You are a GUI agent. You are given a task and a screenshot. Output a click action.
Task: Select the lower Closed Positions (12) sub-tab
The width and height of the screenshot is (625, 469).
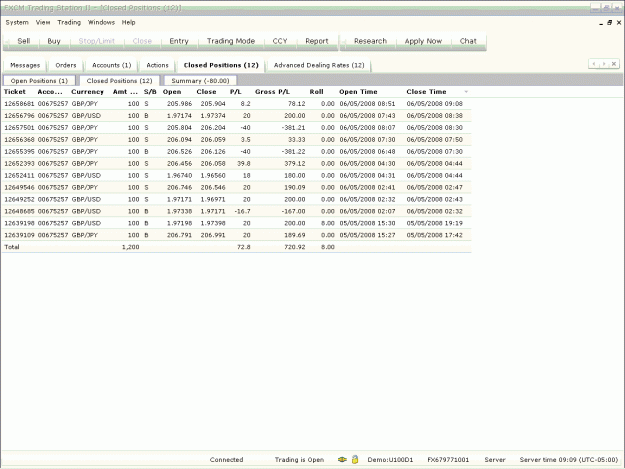click(x=120, y=80)
